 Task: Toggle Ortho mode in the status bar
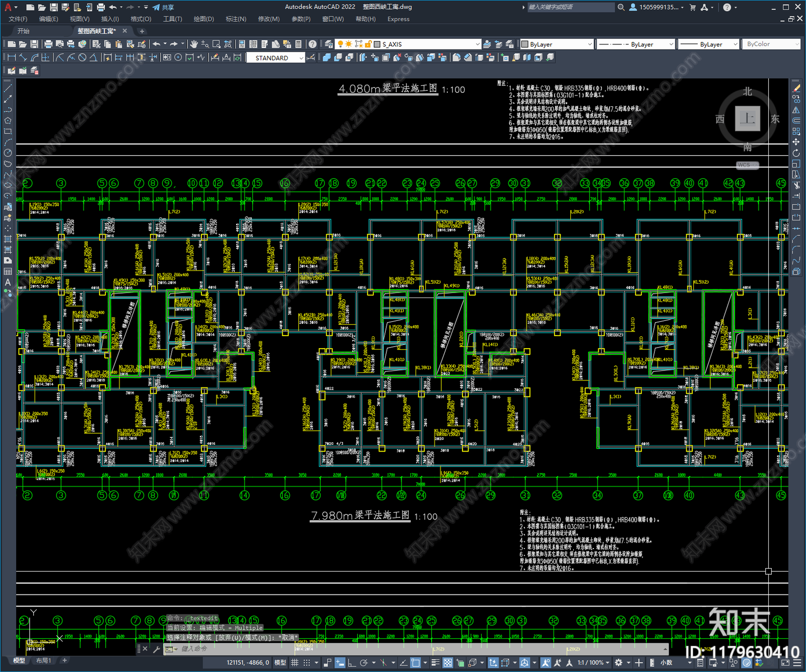tap(351, 662)
